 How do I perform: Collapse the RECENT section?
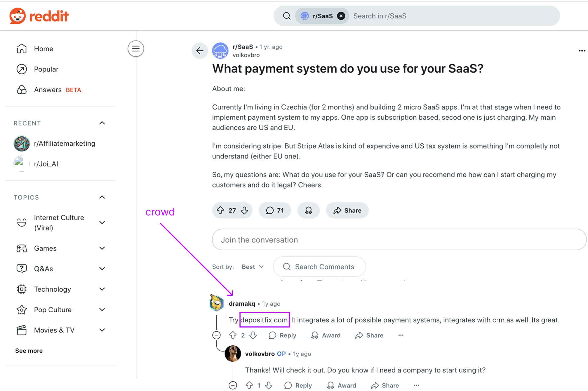102,123
